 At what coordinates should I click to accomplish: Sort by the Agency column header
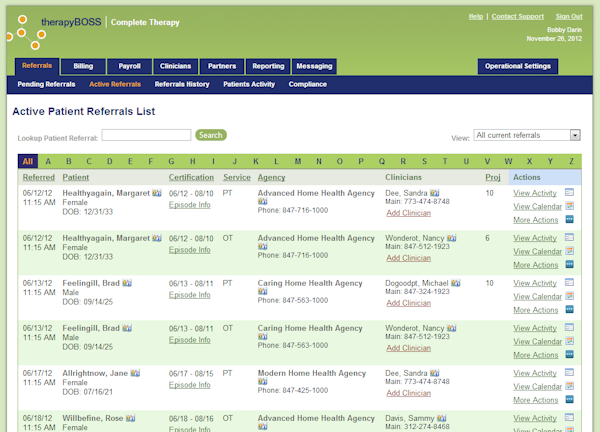[271, 178]
